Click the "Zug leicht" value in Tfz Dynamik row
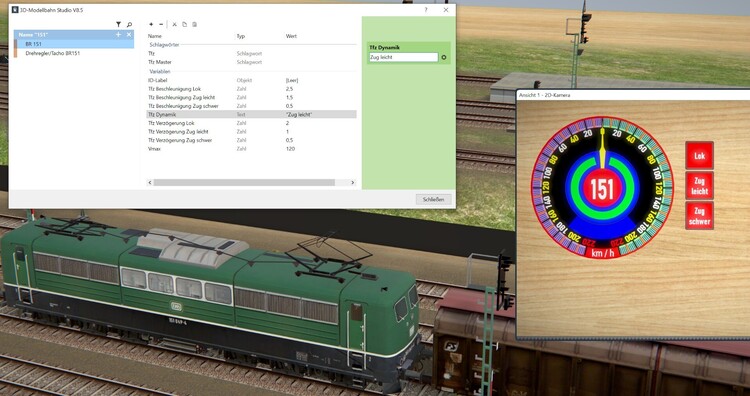Viewport: 750px width, 396px height. [299, 114]
